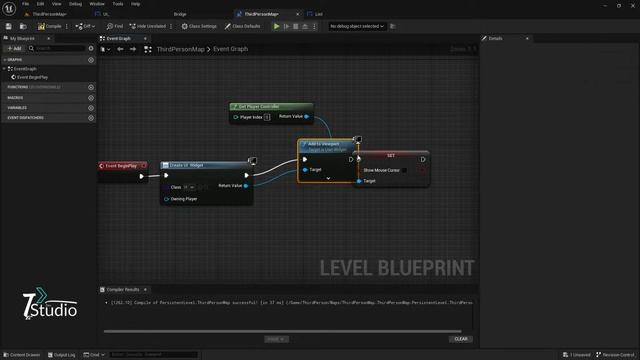Viewport: 640px width, 360px height.
Task: Open the File menu
Action: [x=25, y=4]
